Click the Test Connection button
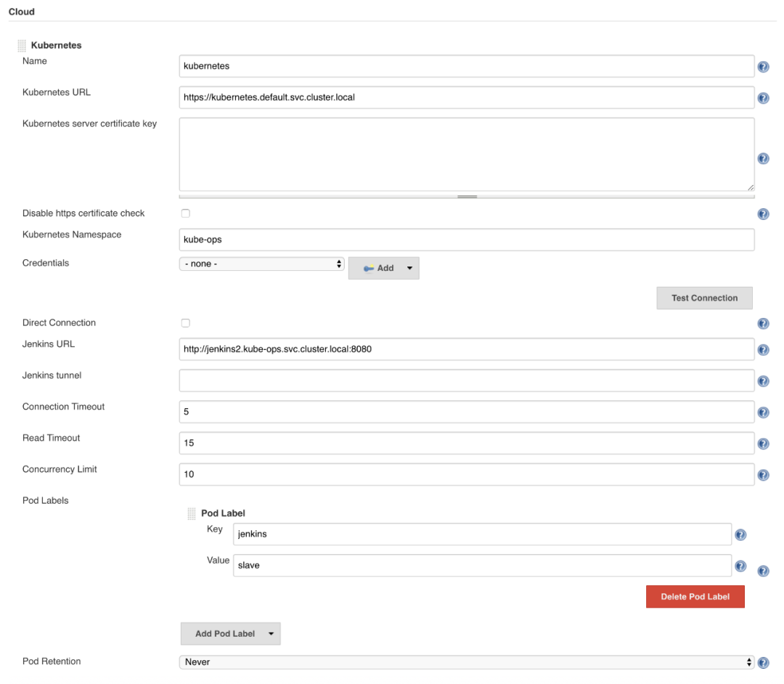The width and height of the screenshot is (784, 684). coord(704,298)
